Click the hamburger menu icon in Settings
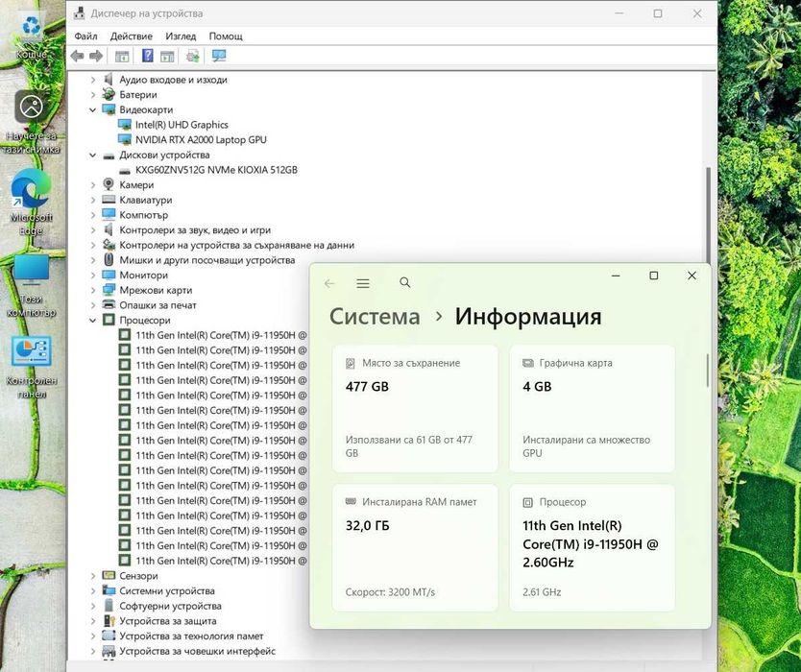This screenshot has width=801, height=672. [x=363, y=283]
